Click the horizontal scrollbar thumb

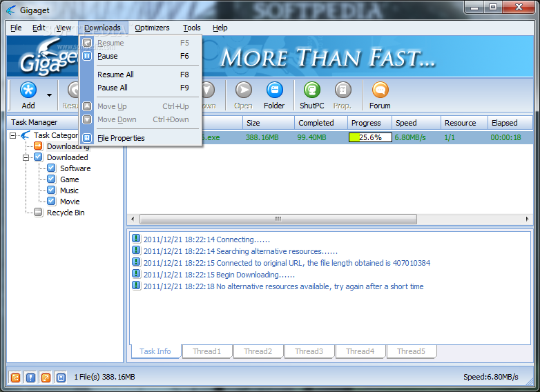[278, 219]
